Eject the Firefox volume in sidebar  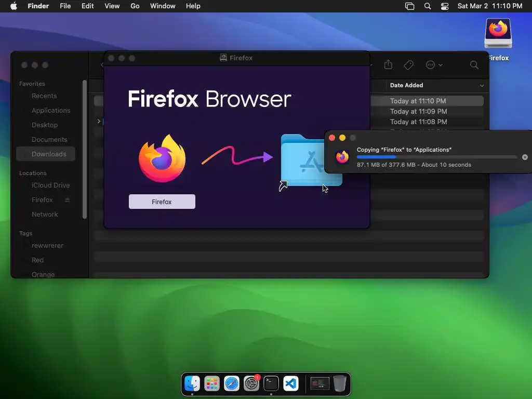67,200
